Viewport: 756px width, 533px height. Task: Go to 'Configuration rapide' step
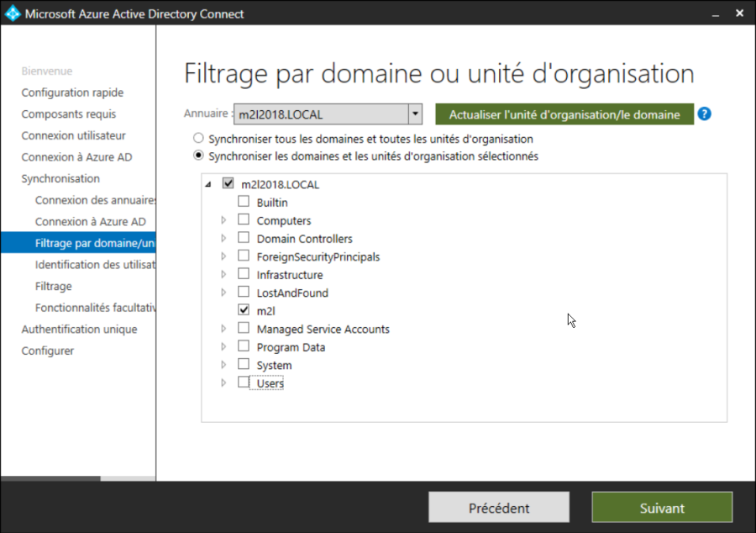(72, 92)
